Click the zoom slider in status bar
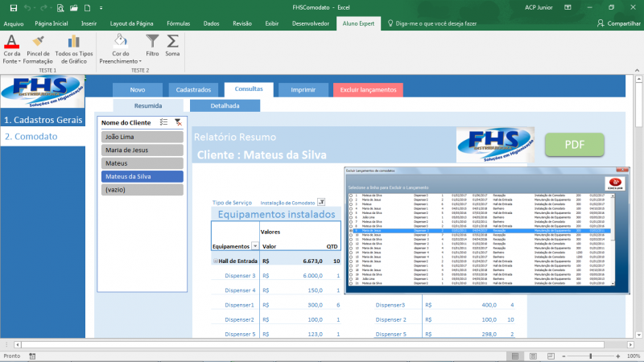This screenshot has width=644, height=362. 590,356
